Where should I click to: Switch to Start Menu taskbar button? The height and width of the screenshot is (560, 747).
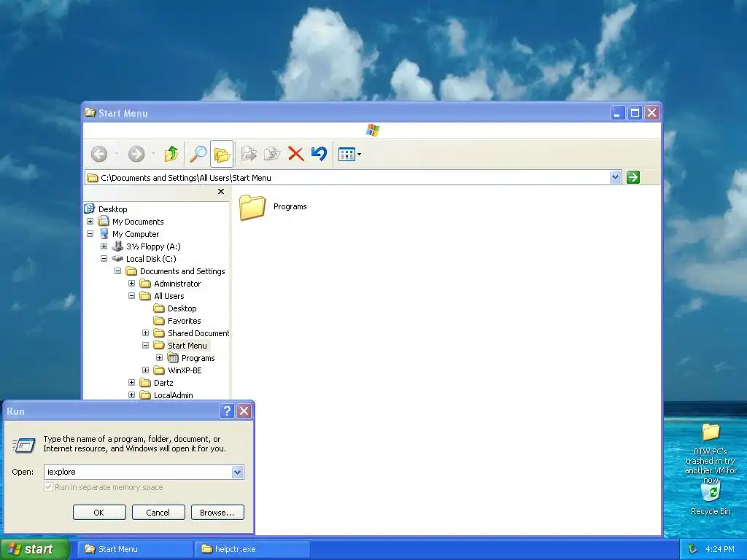[135, 549]
